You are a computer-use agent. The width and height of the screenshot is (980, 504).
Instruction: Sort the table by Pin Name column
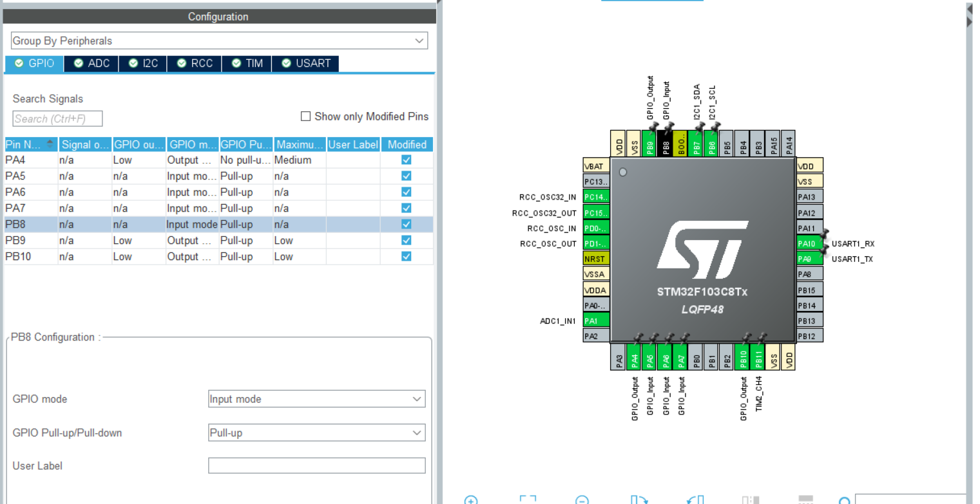point(30,144)
